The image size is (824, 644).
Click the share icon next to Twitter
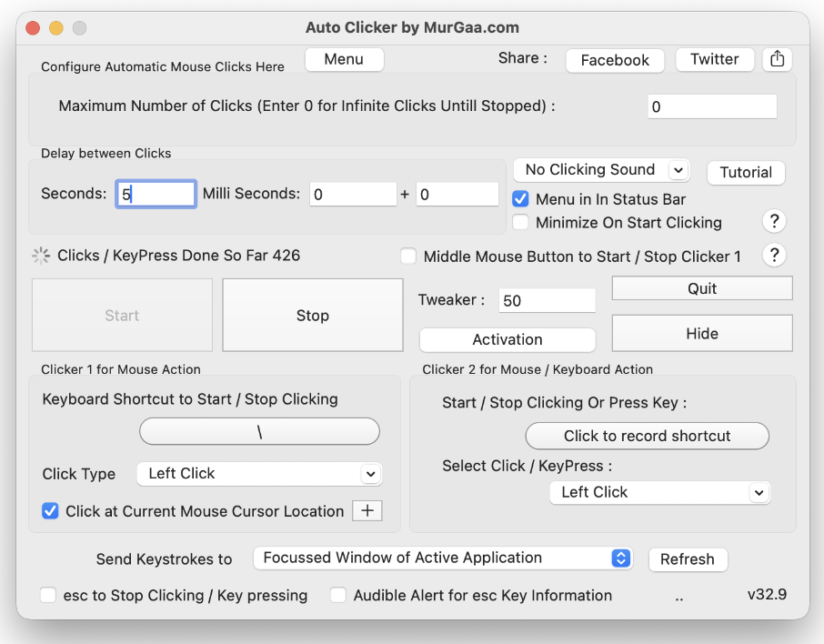coord(777,59)
